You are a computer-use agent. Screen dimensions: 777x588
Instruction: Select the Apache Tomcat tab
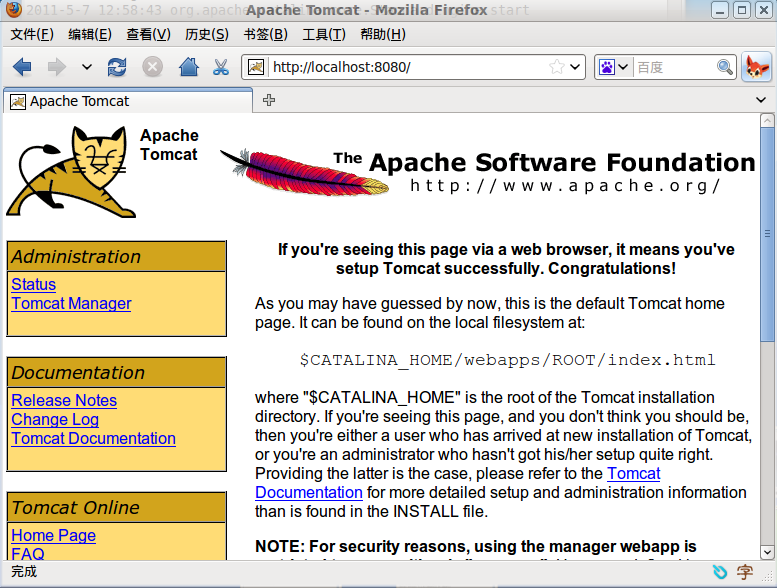[x=128, y=101]
